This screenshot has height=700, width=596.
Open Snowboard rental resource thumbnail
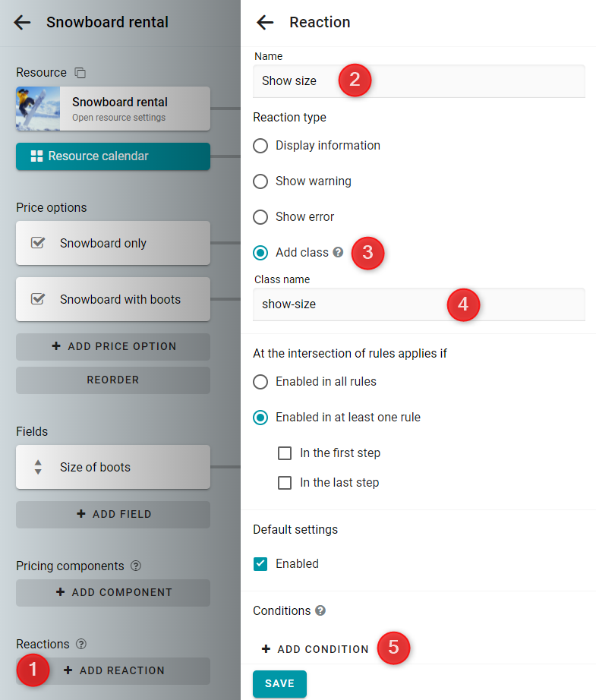click(38, 109)
